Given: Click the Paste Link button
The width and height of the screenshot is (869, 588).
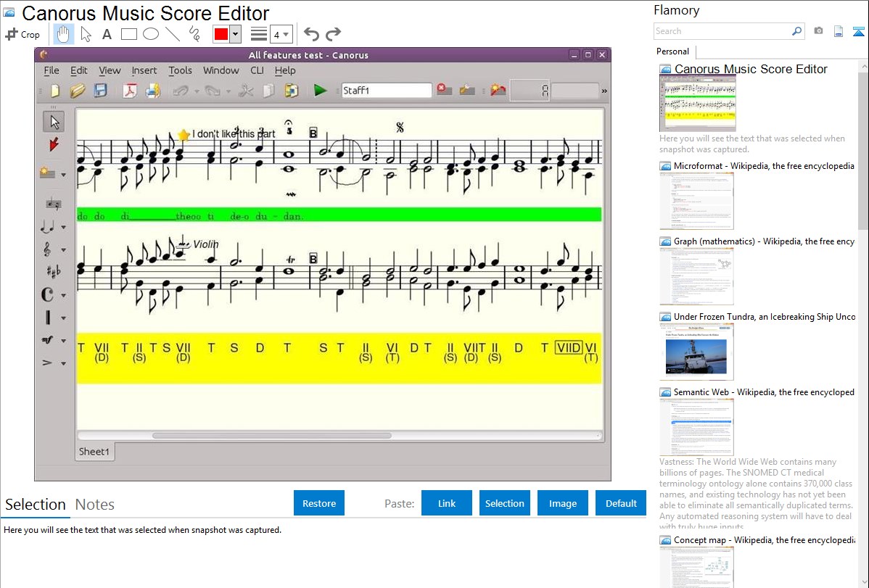Looking at the screenshot, I should click(x=447, y=503).
